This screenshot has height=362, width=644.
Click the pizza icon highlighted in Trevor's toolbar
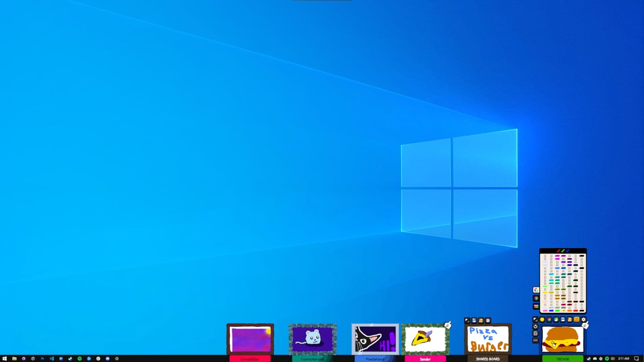577,319
